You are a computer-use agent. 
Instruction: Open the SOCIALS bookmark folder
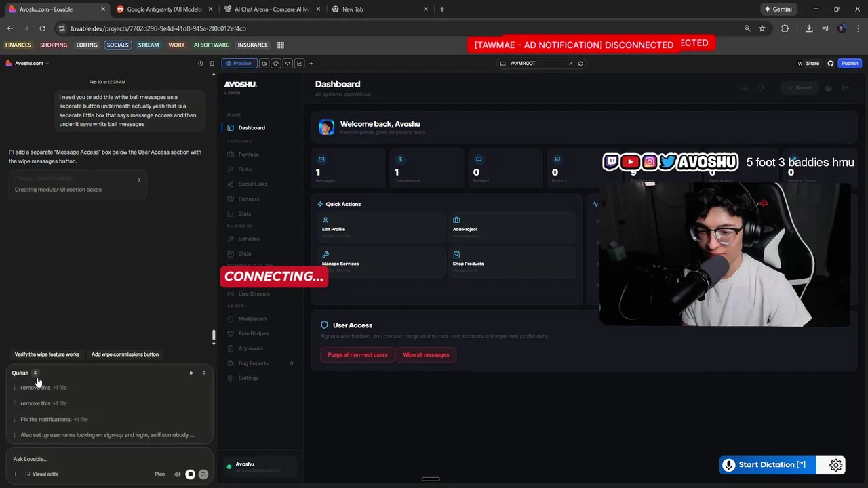[117, 45]
